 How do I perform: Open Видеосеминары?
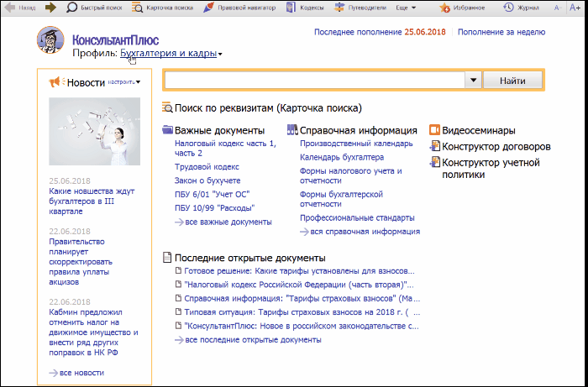tap(479, 130)
